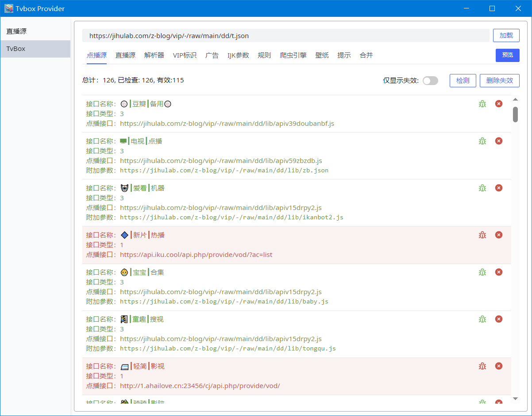The width and height of the screenshot is (532, 416).
Task: Remove the failed 新片热播 entry
Action: coord(499,235)
